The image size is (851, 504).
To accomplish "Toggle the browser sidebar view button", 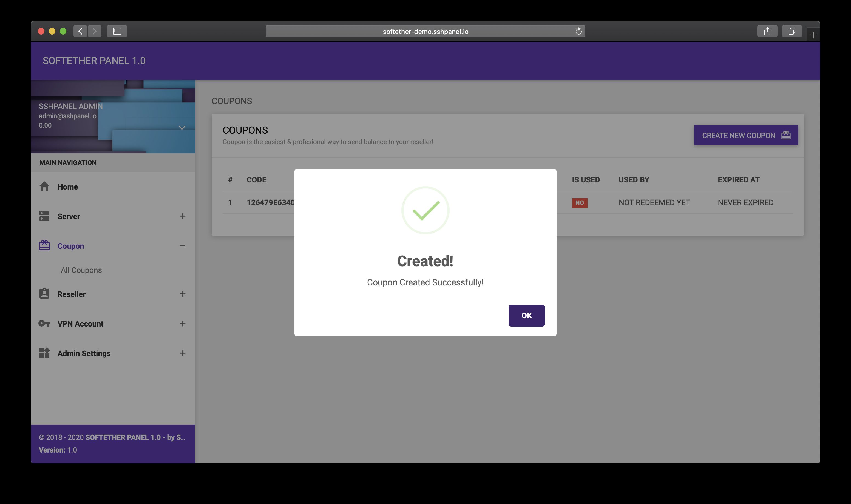I will click(117, 31).
